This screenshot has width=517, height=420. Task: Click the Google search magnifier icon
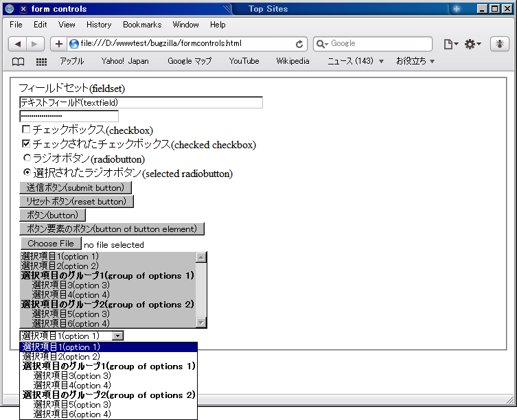321,44
